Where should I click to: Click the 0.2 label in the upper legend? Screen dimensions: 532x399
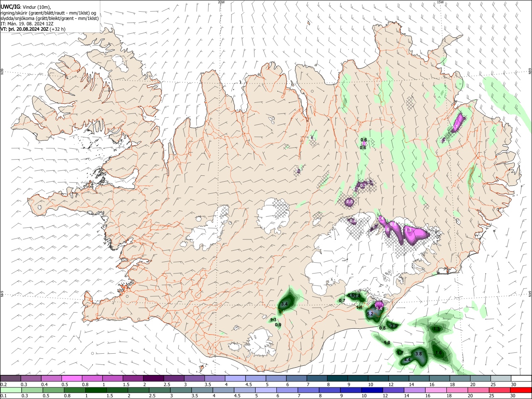[x=4, y=384]
